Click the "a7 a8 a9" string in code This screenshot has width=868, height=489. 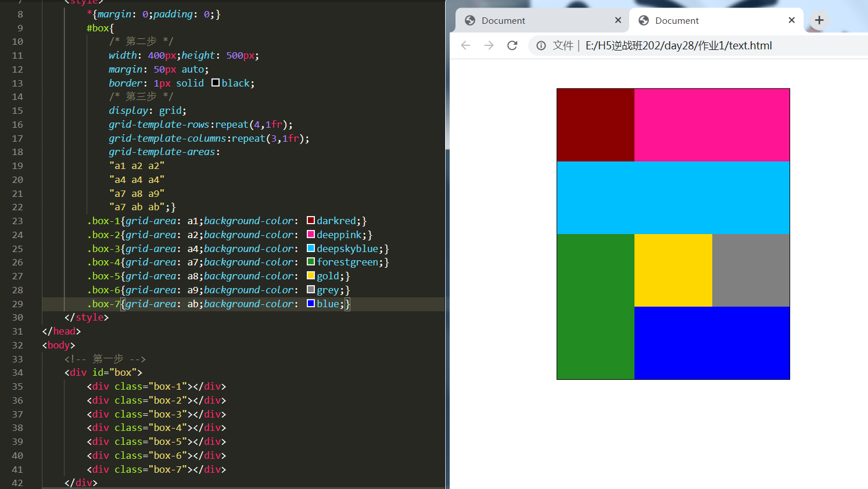[137, 193]
